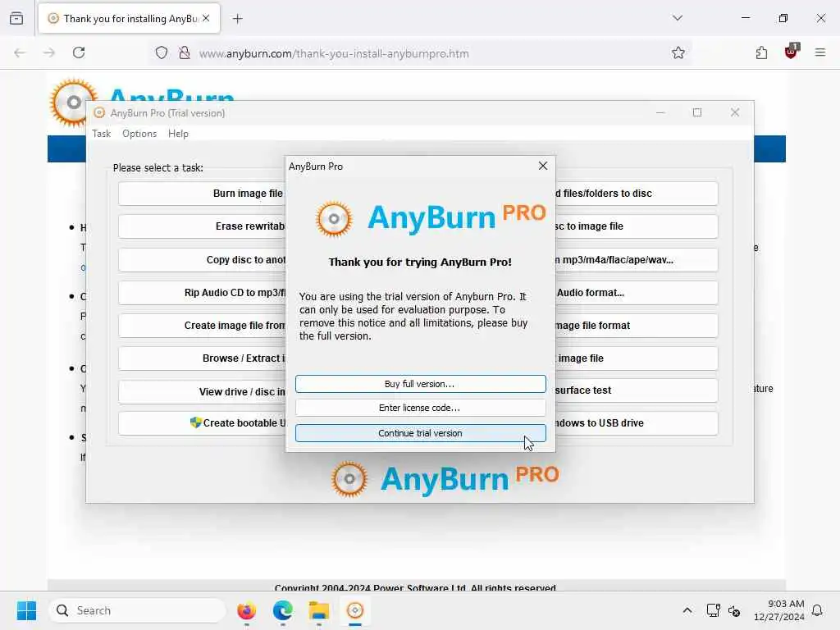The width and height of the screenshot is (840, 630).
Task: Click the tracking protection shield icon
Action: (x=162, y=52)
